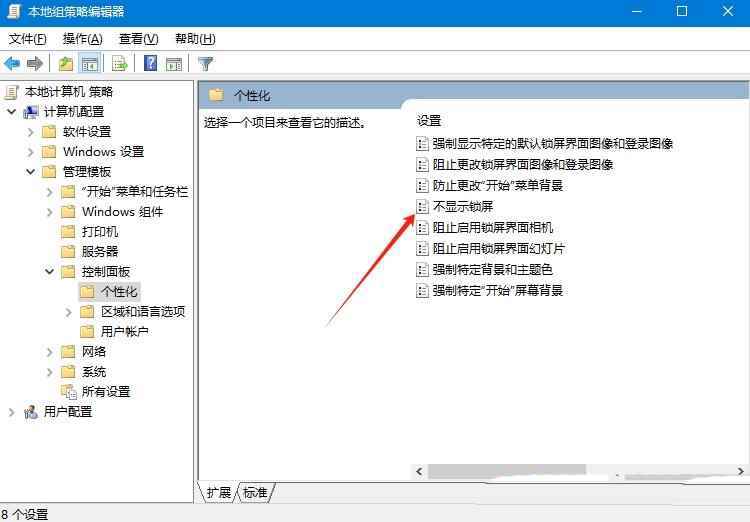The width and height of the screenshot is (750, 522).
Task: Open the 查看(V) menu
Action: coord(139,39)
